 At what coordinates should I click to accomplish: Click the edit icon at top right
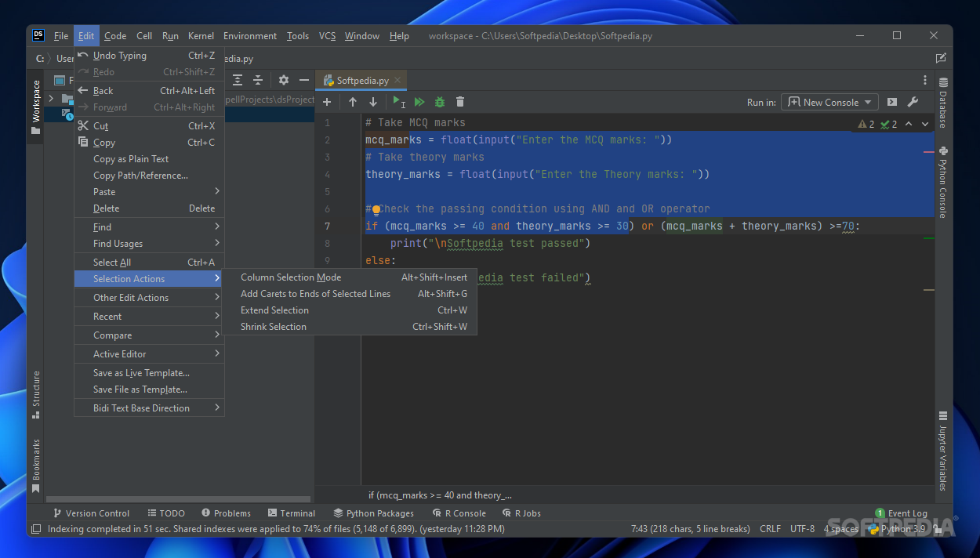click(x=941, y=58)
